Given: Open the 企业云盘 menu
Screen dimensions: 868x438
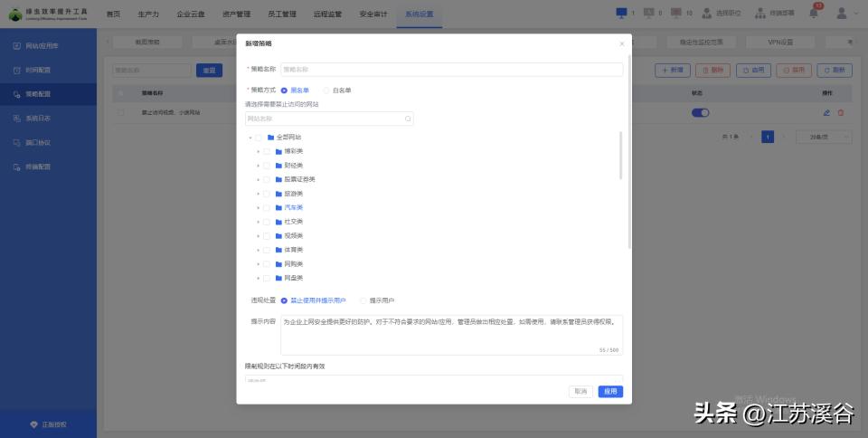Looking at the screenshot, I should point(191,14).
